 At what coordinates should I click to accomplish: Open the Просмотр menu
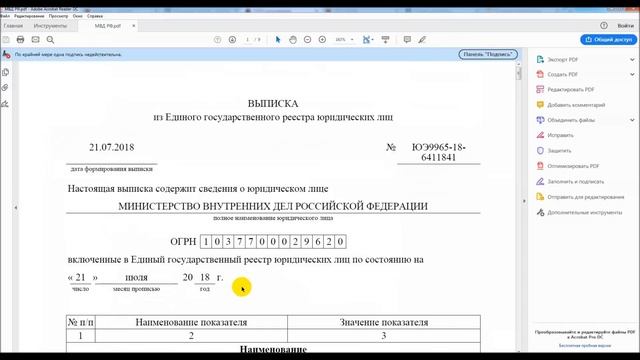tap(58, 16)
